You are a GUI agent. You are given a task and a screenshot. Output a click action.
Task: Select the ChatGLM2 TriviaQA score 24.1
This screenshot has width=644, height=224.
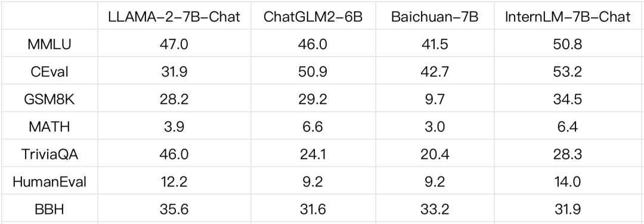pos(313,155)
